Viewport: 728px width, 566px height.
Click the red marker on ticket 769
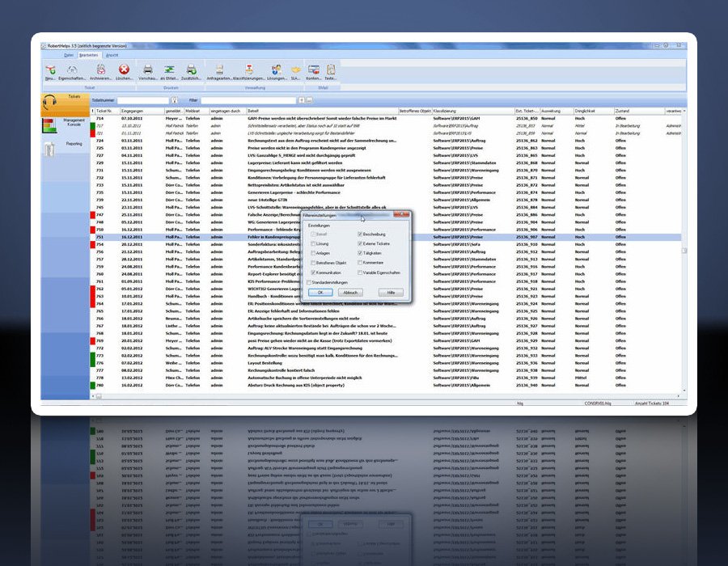[92, 341]
